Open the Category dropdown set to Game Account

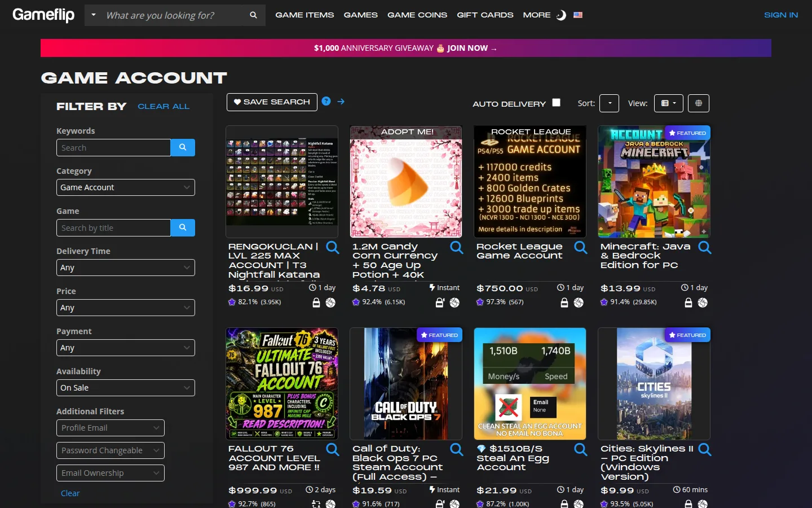tap(126, 187)
